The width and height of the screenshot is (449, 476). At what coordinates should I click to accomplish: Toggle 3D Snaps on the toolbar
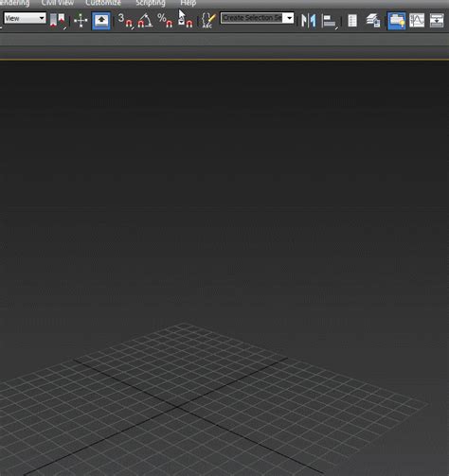click(125, 21)
